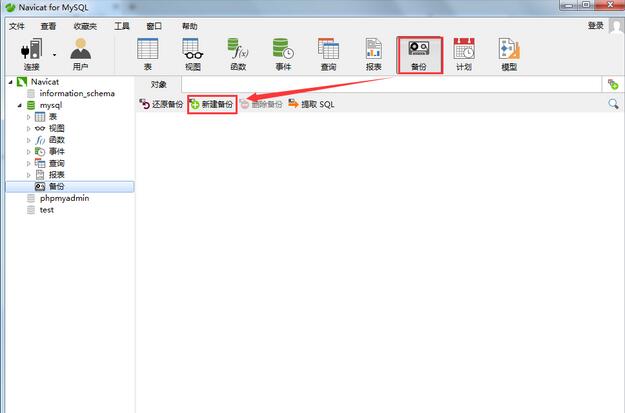This screenshot has width=625, height=413.
Task: Click the user avatar next to 登录
Action: click(x=617, y=28)
